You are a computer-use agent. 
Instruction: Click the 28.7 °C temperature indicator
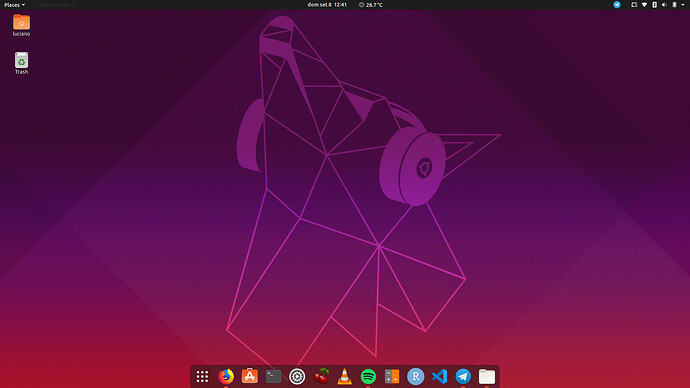(371, 5)
